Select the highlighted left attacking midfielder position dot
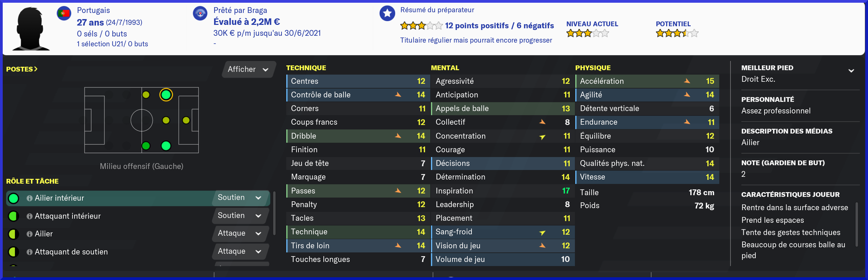This screenshot has width=868, height=280. point(166,95)
